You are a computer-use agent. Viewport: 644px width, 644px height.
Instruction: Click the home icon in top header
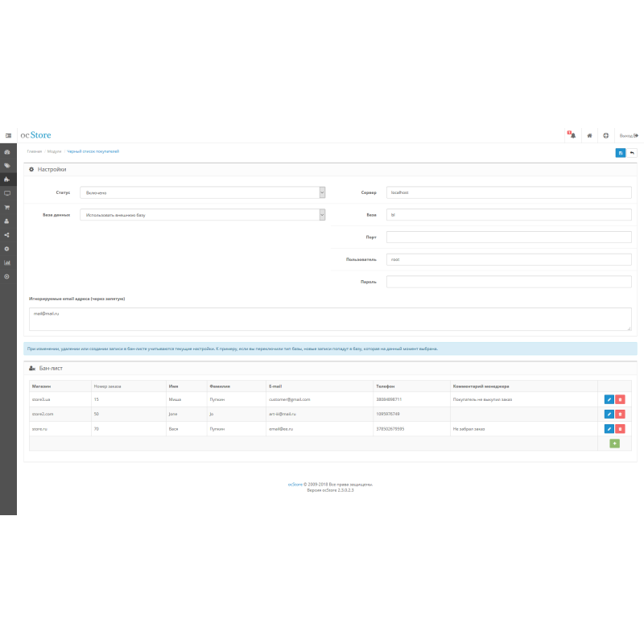tap(589, 135)
